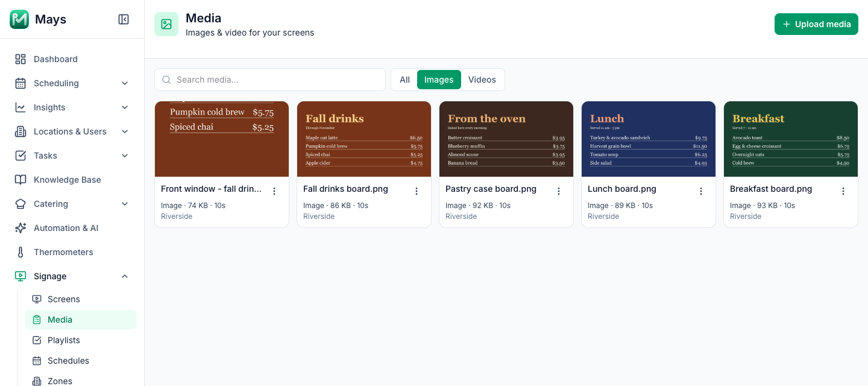Expand the Catering section chevron
868x386 pixels.
pos(125,204)
